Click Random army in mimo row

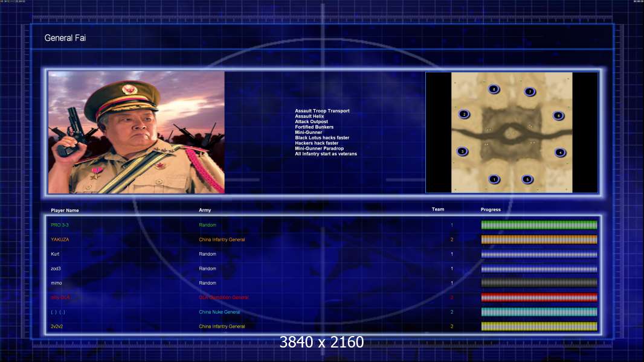207,283
